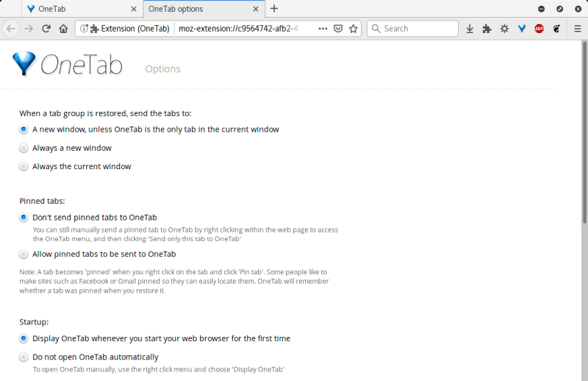Click the 'Options' heading text
Image resolution: width=588 pixels, height=381 pixels.
click(162, 69)
